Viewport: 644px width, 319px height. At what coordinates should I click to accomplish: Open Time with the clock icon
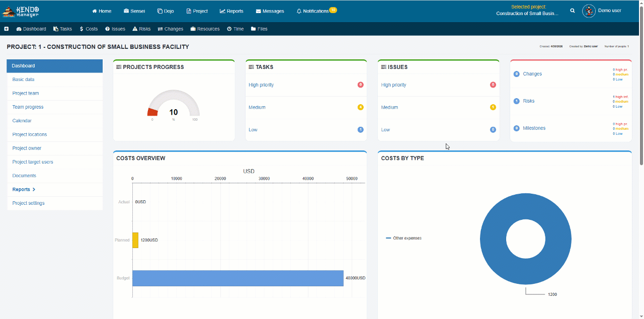pyautogui.click(x=235, y=29)
